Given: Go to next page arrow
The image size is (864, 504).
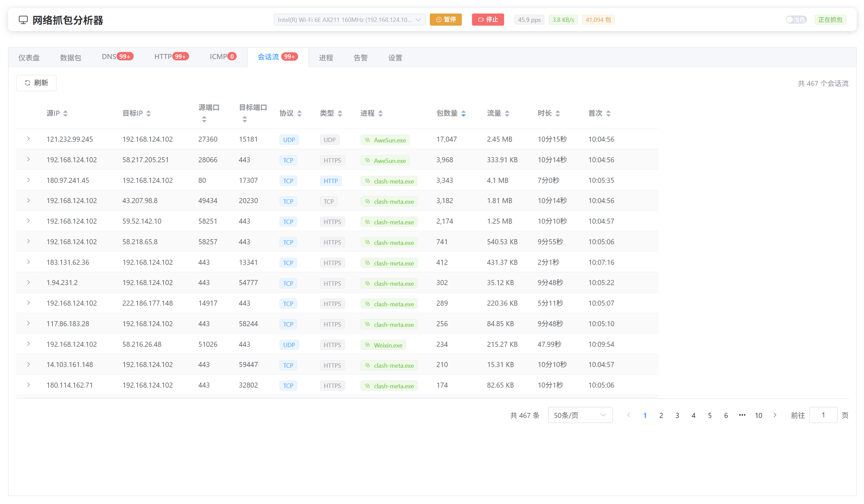Looking at the screenshot, I should tap(775, 415).
